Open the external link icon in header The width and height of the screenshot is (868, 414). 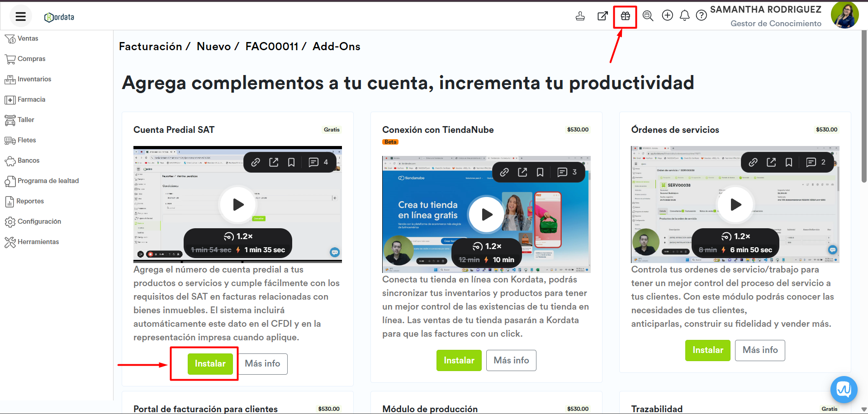pos(602,16)
